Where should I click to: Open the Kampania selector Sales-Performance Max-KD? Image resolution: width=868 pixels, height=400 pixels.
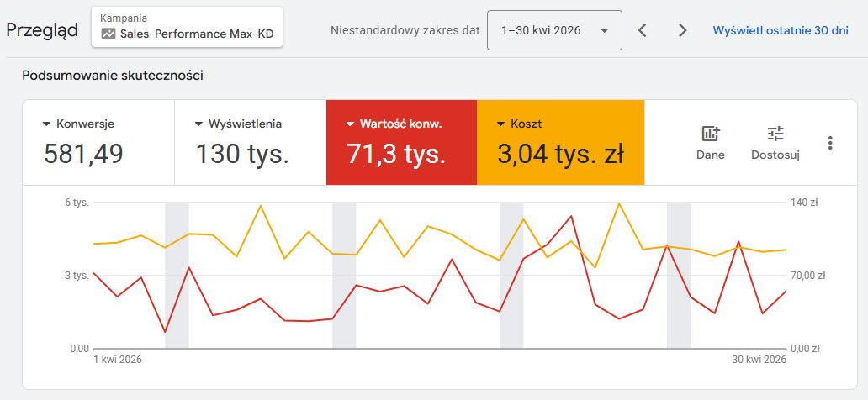(x=187, y=27)
